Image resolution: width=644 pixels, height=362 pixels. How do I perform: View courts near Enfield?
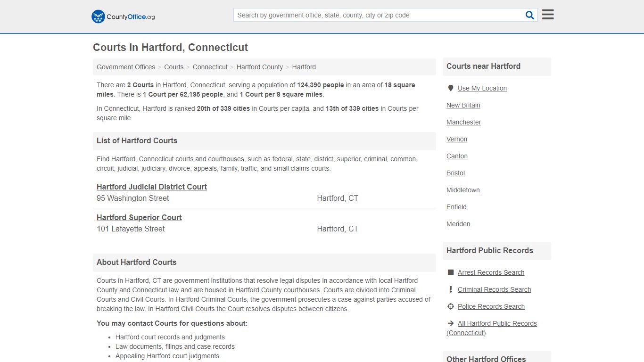click(x=456, y=207)
